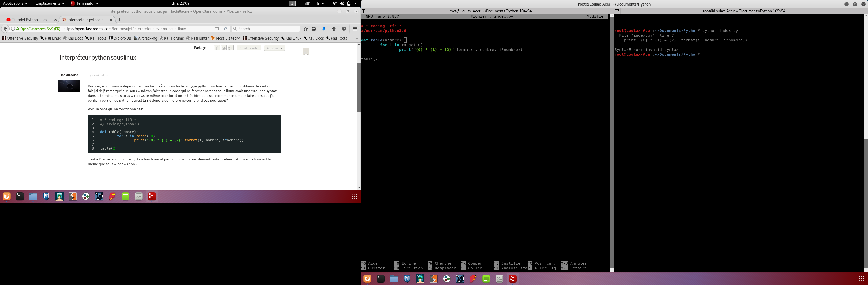The width and height of the screenshot is (868, 285).
Task: Mark topic with Sujet résolu button
Action: 249,48
